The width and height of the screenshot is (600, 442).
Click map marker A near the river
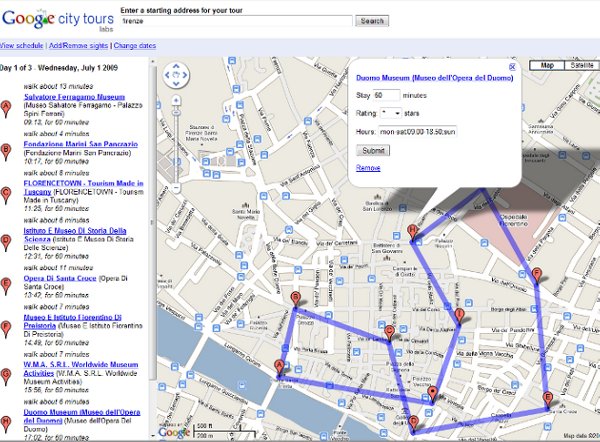click(x=279, y=368)
